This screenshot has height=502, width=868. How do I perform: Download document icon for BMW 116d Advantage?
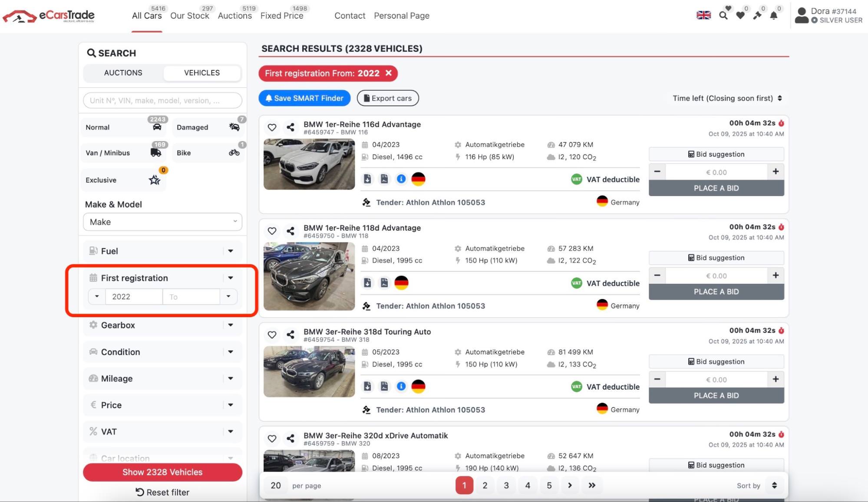(367, 179)
